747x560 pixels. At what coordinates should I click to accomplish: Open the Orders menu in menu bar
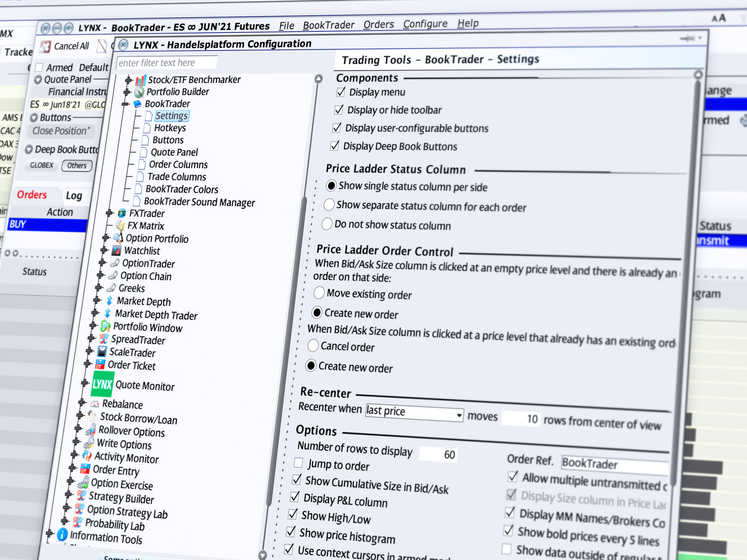point(379,24)
